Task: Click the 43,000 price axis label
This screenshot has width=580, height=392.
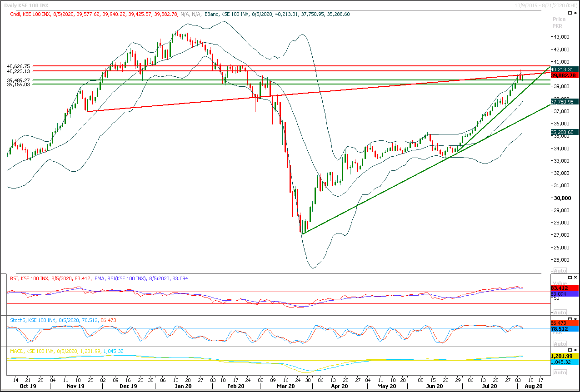Action: [562, 37]
